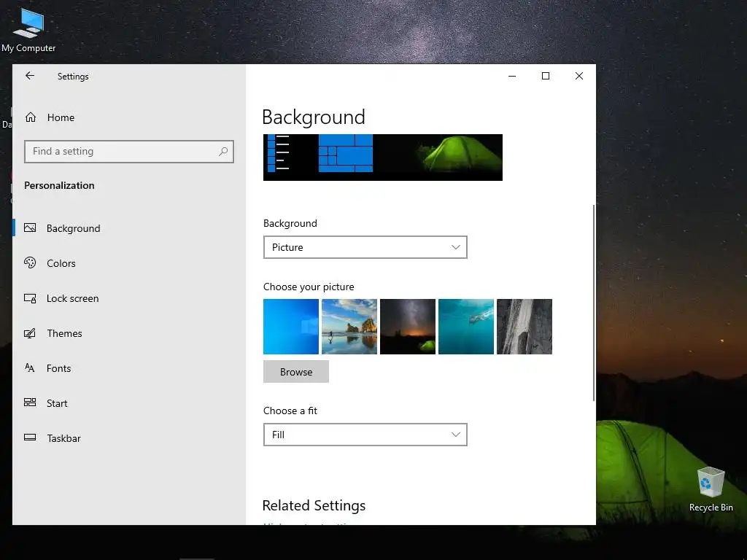Click the Themes brush icon
Viewport: 747px width, 560px height.
click(x=30, y=333)
